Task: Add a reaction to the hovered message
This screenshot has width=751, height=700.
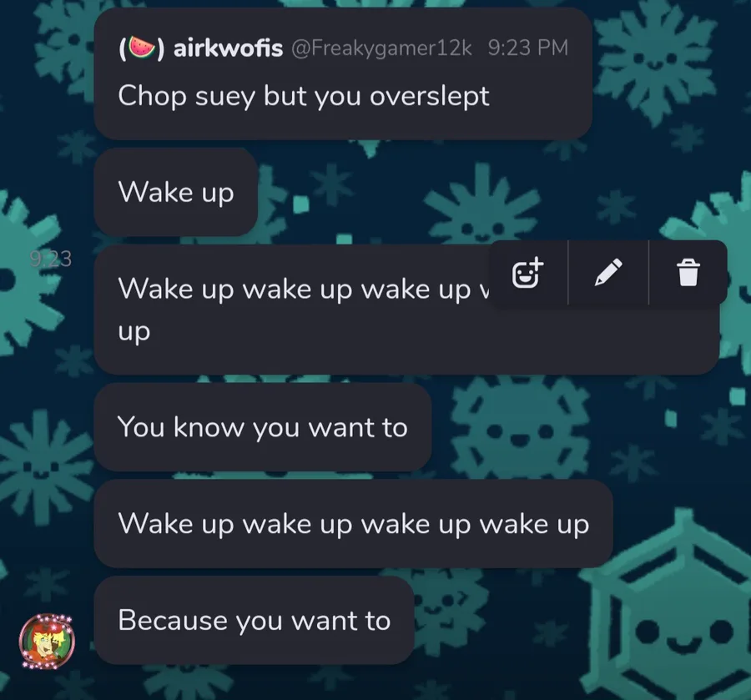Action: [x=528, y=273]
